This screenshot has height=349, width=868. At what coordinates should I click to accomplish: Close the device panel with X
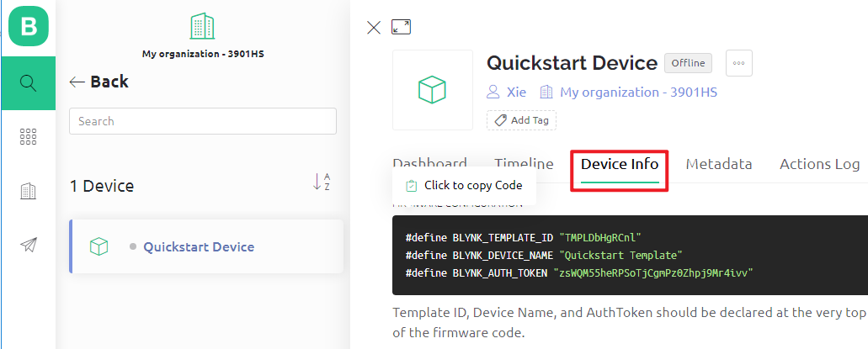tap(374, 28)
